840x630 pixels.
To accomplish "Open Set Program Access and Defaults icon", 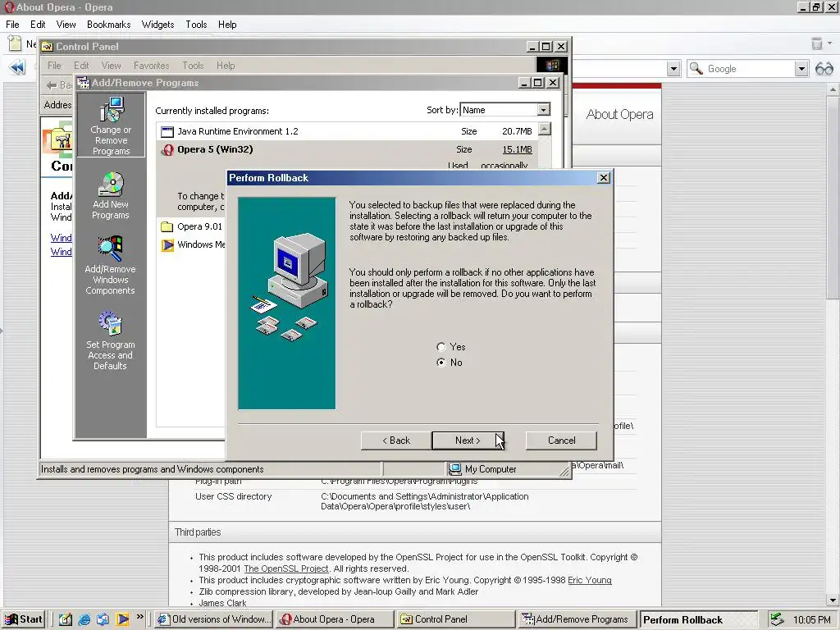I will click(x=111, y=340).
